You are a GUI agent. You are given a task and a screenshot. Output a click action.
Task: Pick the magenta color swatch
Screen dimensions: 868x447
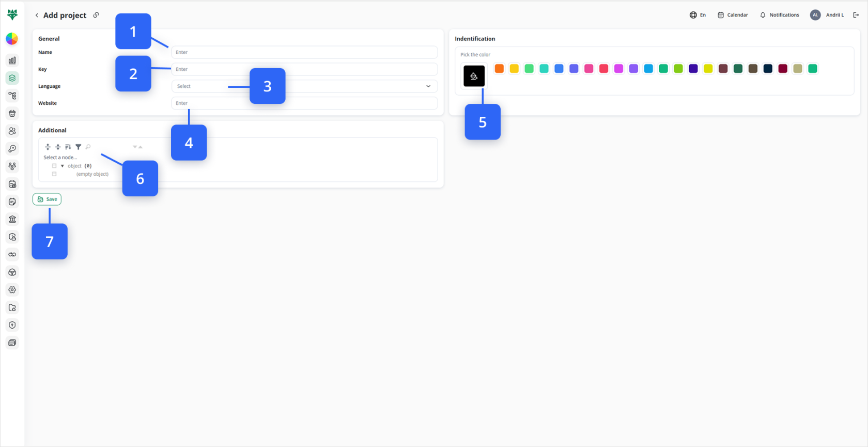[618, 69]
